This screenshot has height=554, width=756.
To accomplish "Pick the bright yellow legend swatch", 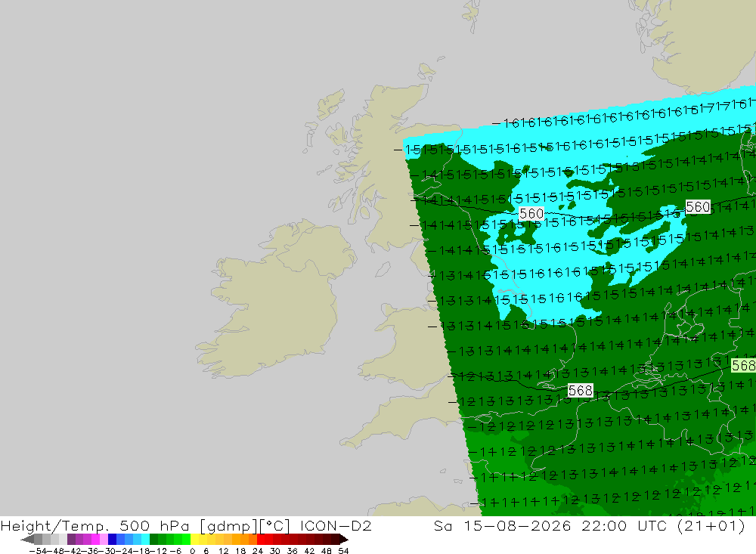I will pos(194,540).
